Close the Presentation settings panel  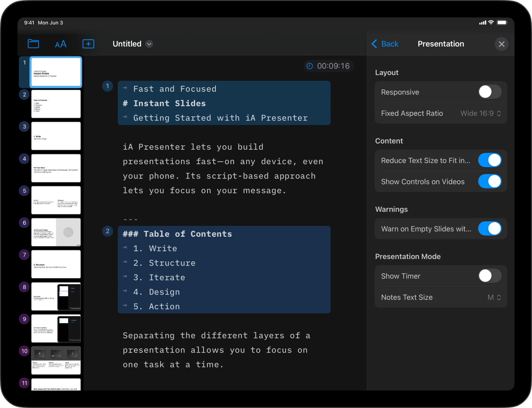tap(502, 44)
